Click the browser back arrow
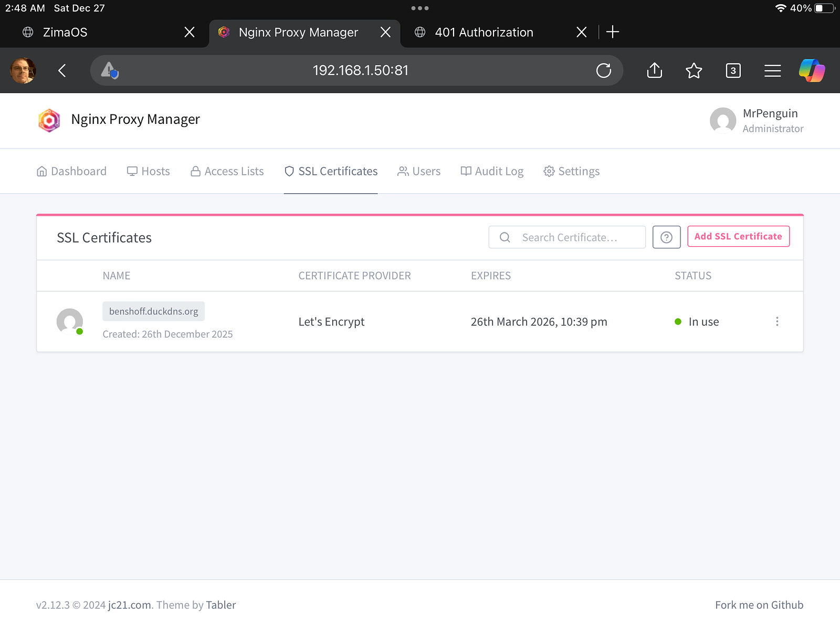Viewport: 840px width, 630px height. (x=62, y=70)
